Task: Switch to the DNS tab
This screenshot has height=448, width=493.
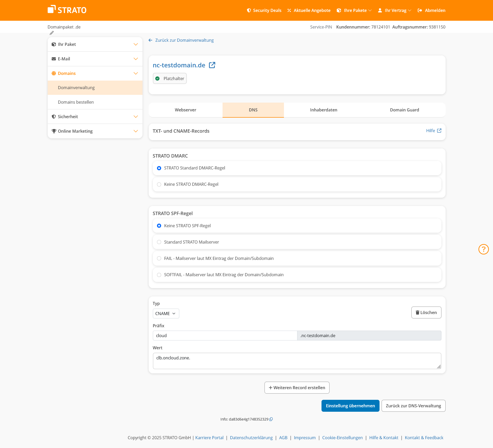Action: point(253,110)
